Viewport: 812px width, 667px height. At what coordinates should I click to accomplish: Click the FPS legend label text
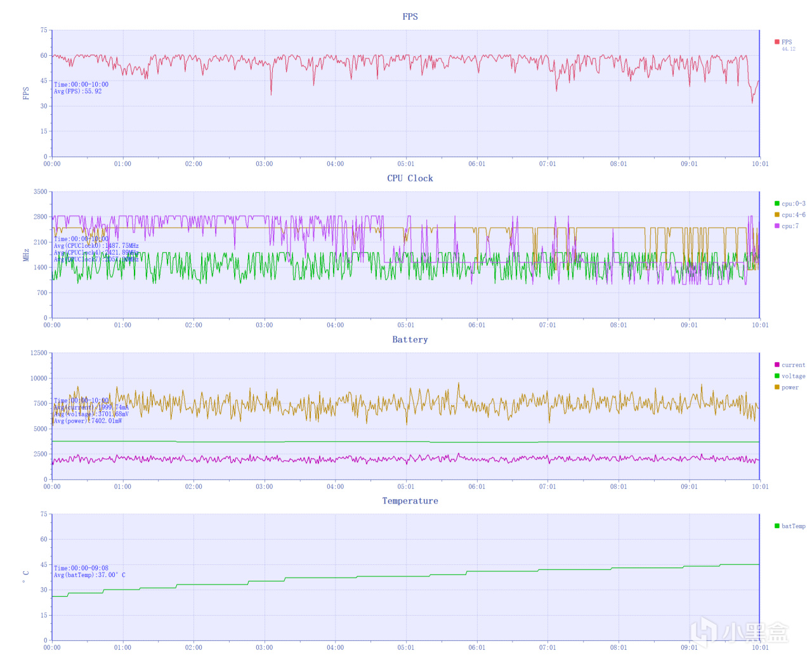[787, 42]
